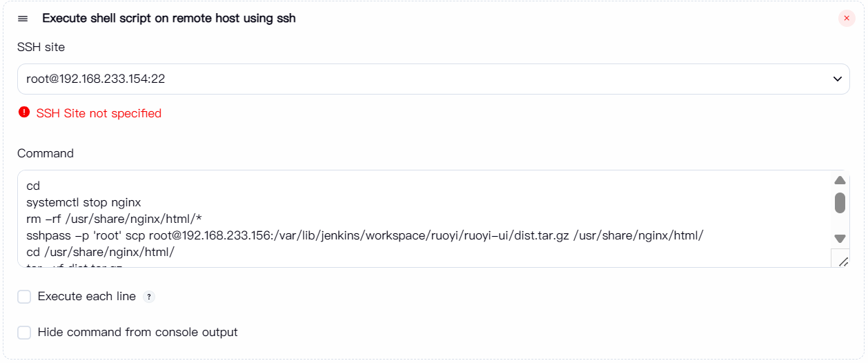Click the 'Execute shell script on remote host' title
This screenshot has width=868, height=363.
coord(169,19)
